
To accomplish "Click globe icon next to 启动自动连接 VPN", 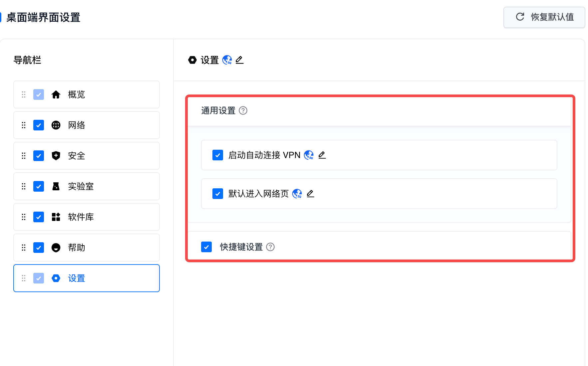I will pos(309,155).
